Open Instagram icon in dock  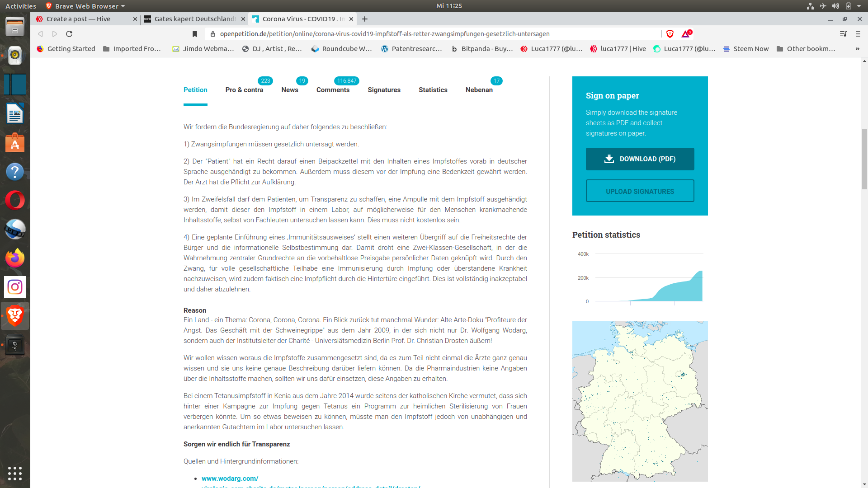15,287
